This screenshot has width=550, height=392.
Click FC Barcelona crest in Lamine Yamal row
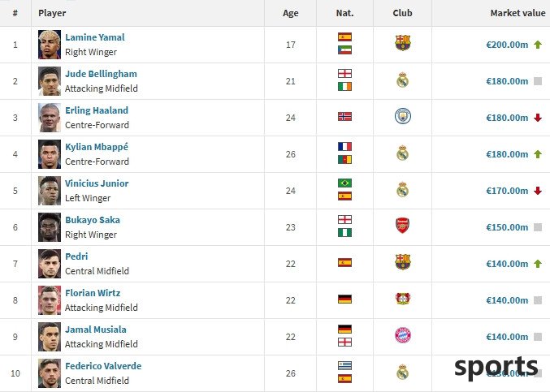coord(402,43)
